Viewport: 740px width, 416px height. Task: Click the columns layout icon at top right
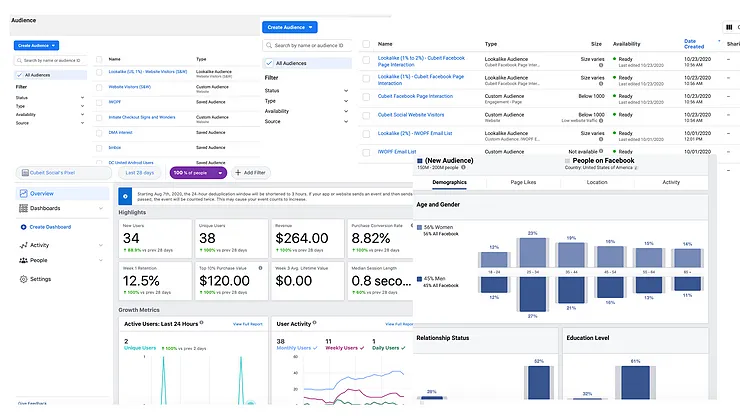pyautogui.click(x=729, y=27)
